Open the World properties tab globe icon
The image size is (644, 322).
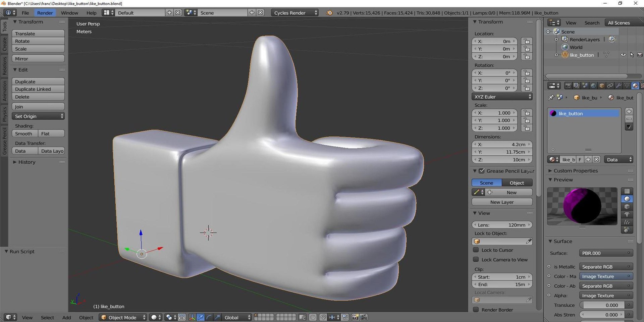point(593,86)
